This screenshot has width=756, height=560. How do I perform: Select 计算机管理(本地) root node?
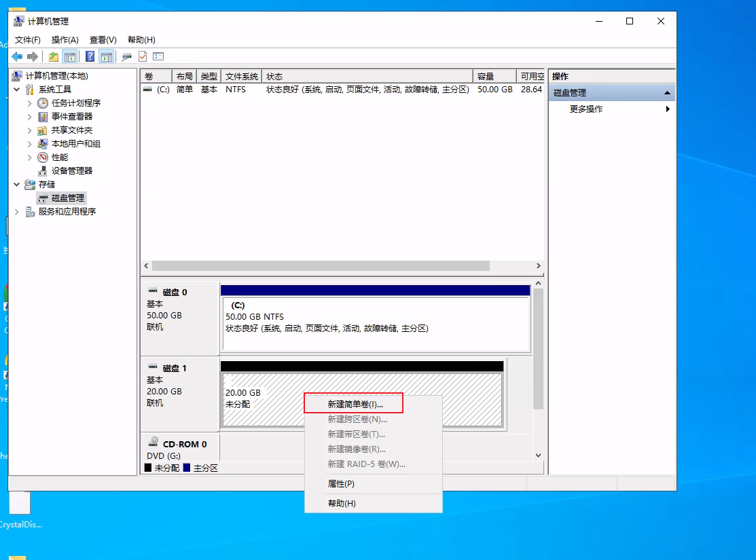[x=56, y=75]
